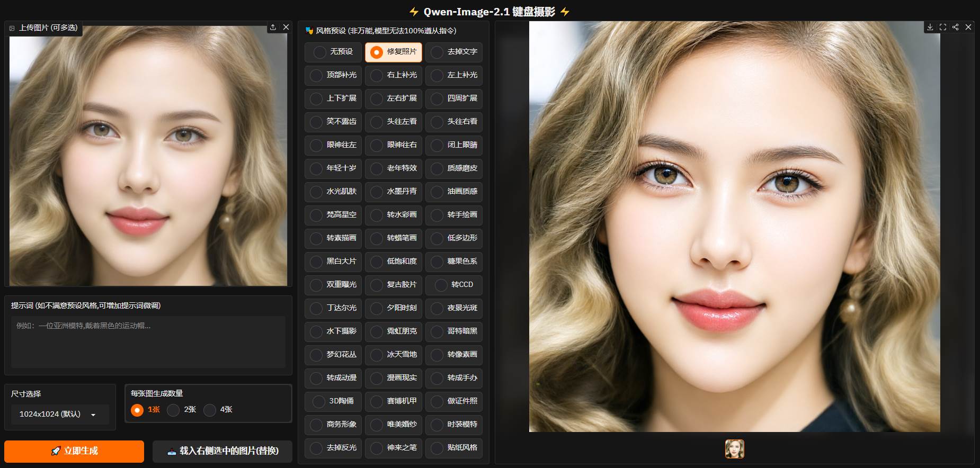
Task: Choose the 闭上眼睛 preset
Action: 454,145
